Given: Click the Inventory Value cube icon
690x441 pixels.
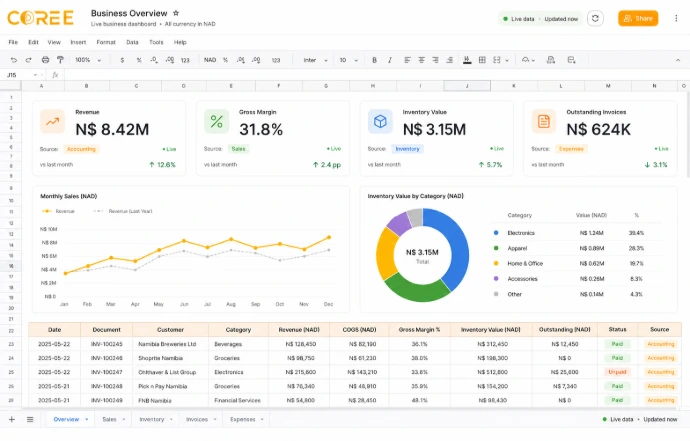Looking at the screenshot, I should click(x=380, y=121).
